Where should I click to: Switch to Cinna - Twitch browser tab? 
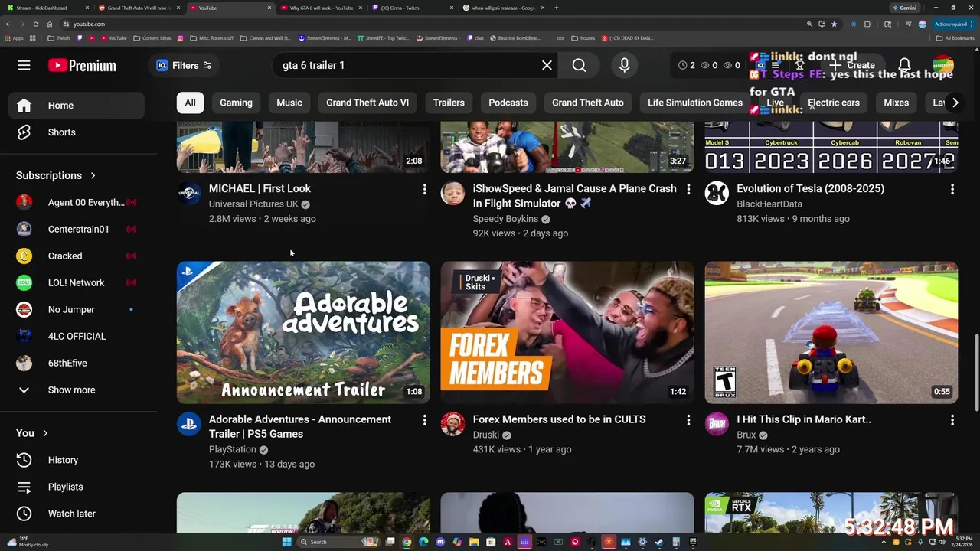click(413, 8)
